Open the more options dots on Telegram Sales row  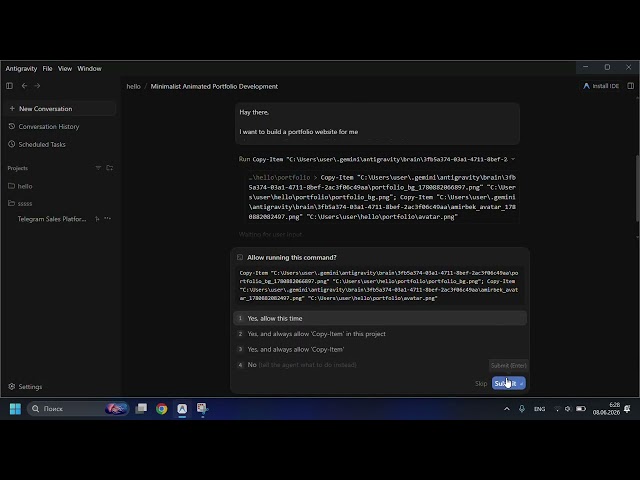(x=107, y=219)
